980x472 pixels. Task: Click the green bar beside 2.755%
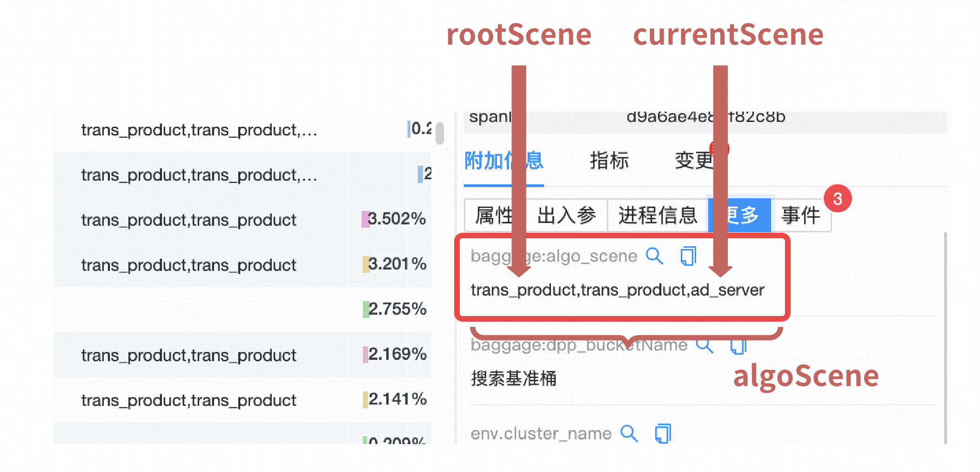click(366, 310)
